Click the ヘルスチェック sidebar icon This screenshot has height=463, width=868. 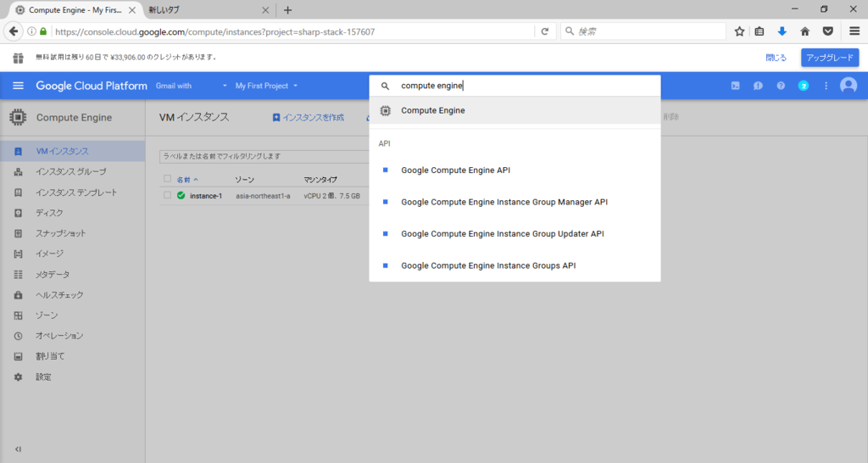pos(19,294)
